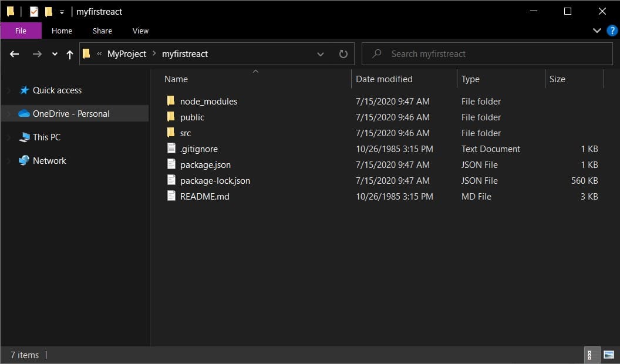Click myfirstreact in the address path
The width and height of the screenshot is (620, 364).
(x=185, y=54)
